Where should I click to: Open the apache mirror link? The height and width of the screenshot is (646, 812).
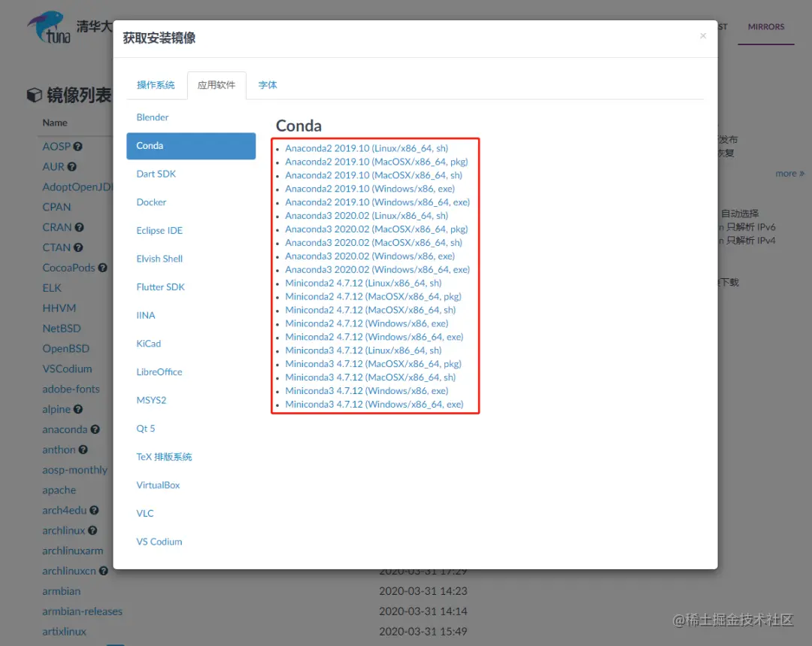(59, 490)
